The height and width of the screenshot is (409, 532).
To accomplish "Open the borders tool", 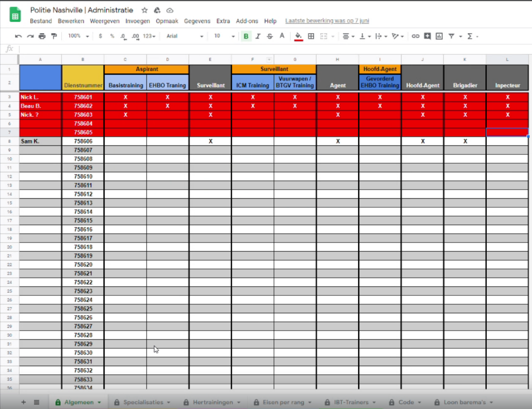I will (311, 36).
